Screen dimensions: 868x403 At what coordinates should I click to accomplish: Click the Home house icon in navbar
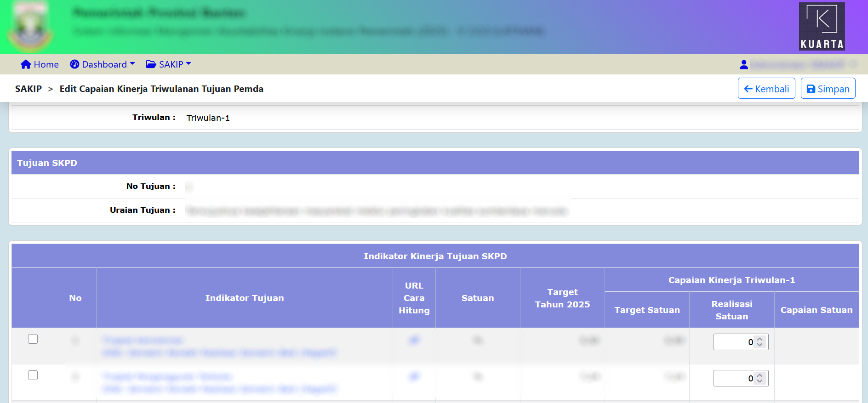[26, 64]
